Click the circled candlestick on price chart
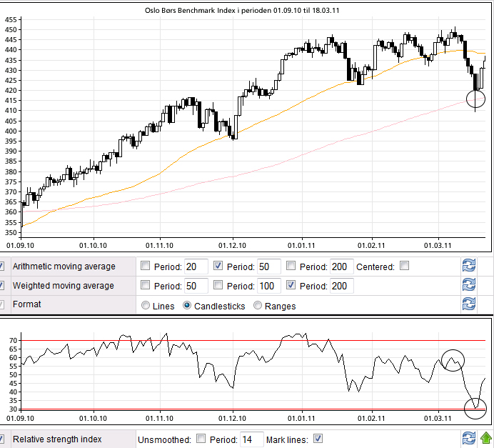Screen dimensions: 494x448 (x=475, y=99)
